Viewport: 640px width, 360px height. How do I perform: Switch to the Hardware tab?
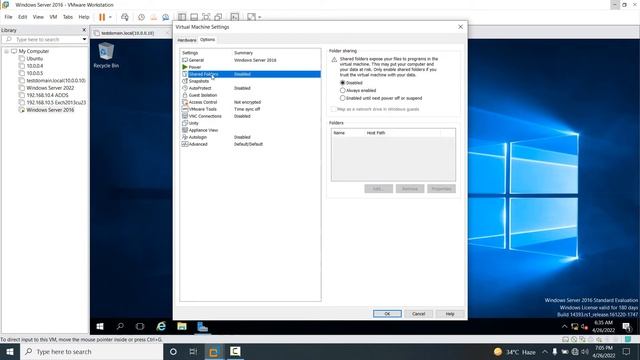tap(187, 40)
